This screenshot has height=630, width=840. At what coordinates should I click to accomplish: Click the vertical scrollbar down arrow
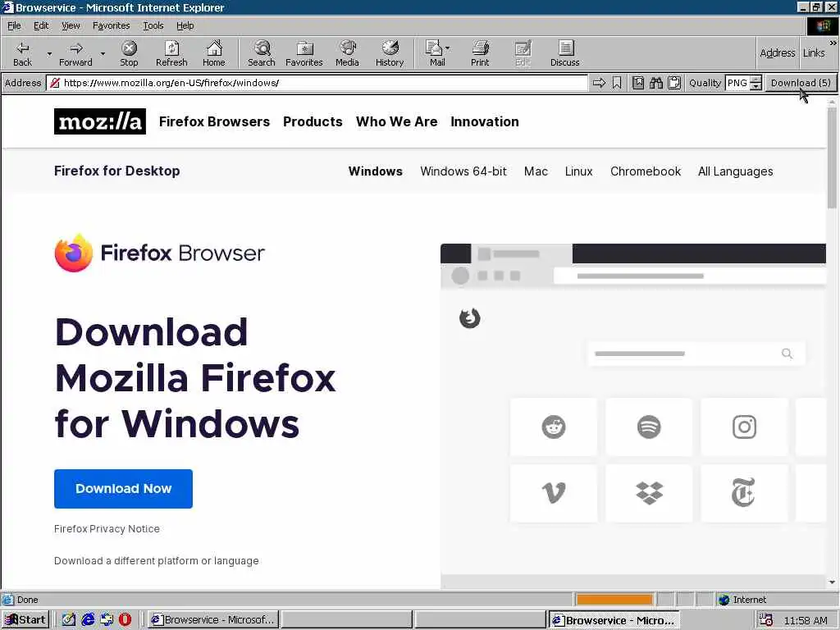pos(832,582)
